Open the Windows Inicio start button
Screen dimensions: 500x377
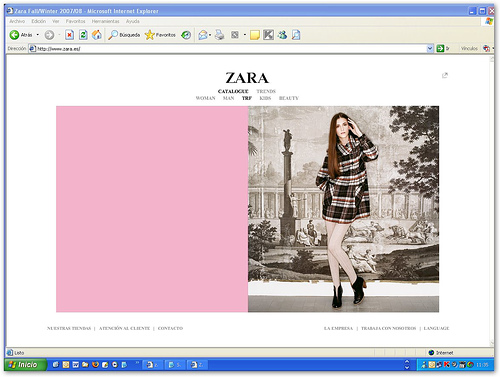tap(25, 365)
